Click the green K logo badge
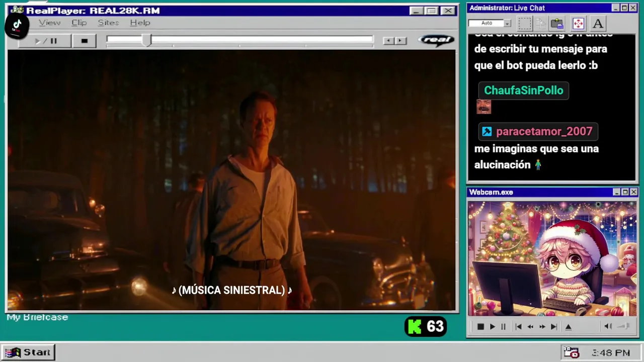The width and height of the screenshot is (644, 362). click(414, 327)
